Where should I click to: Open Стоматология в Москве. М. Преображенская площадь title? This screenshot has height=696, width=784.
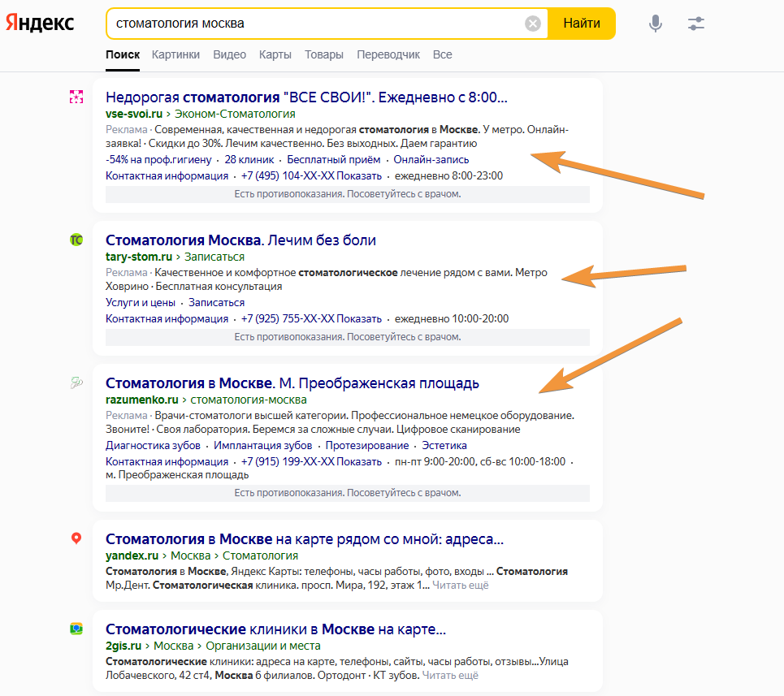coord(292,383)
